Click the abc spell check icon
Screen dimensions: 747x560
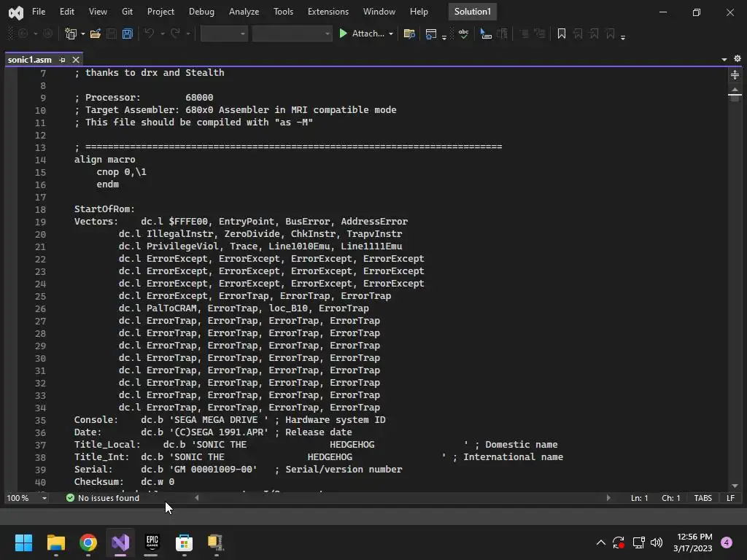[463, 34]
